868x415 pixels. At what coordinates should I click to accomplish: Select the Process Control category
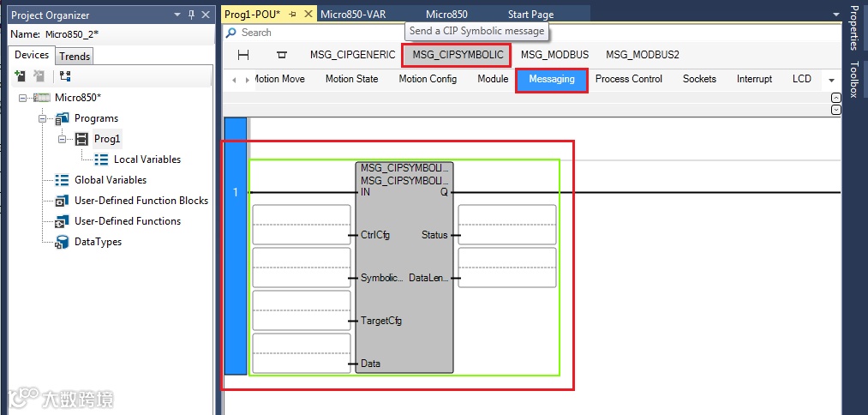pos(628,79)
